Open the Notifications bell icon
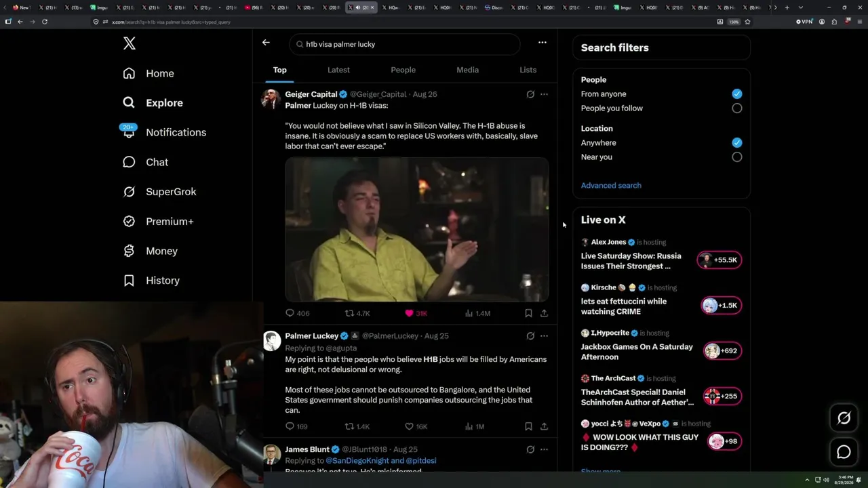 pyautogui.click(x=129, y=131)
